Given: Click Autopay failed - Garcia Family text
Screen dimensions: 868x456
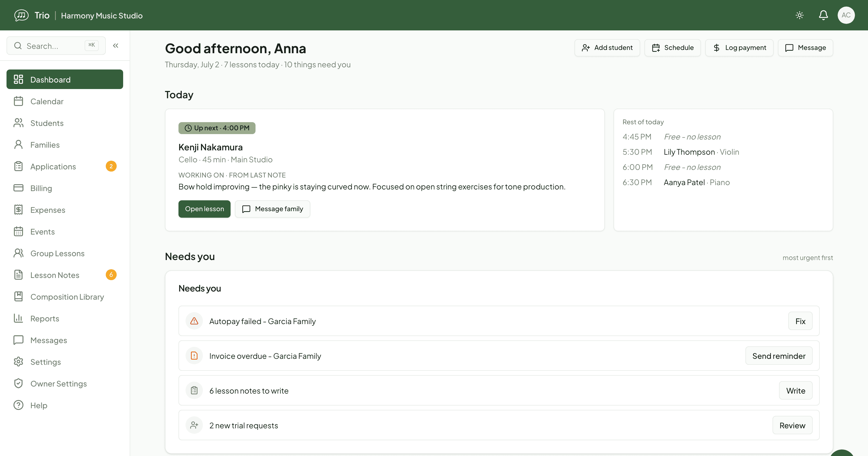Looking at the screenshot, I should tap(263, 321).
